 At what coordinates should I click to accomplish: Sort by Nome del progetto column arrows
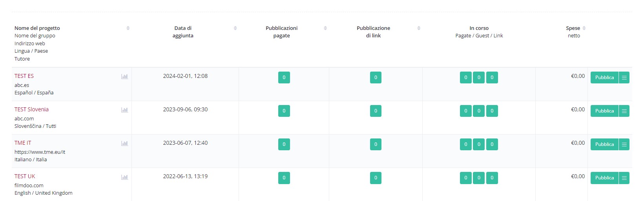tap(128, 28)
